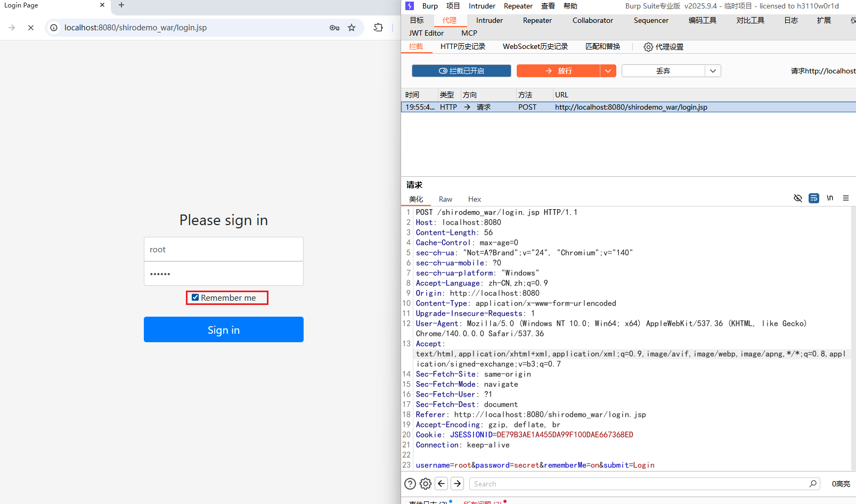The height and width of the screenshot is (504, 856).
Task: Open the Repeater tab
Action: [x=537, y=20]
